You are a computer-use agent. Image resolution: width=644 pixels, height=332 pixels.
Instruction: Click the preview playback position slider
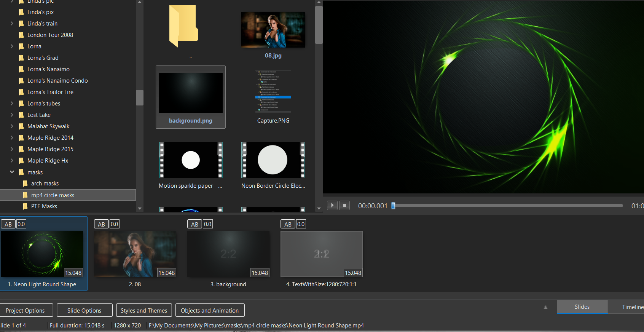(x=393, y=206)
